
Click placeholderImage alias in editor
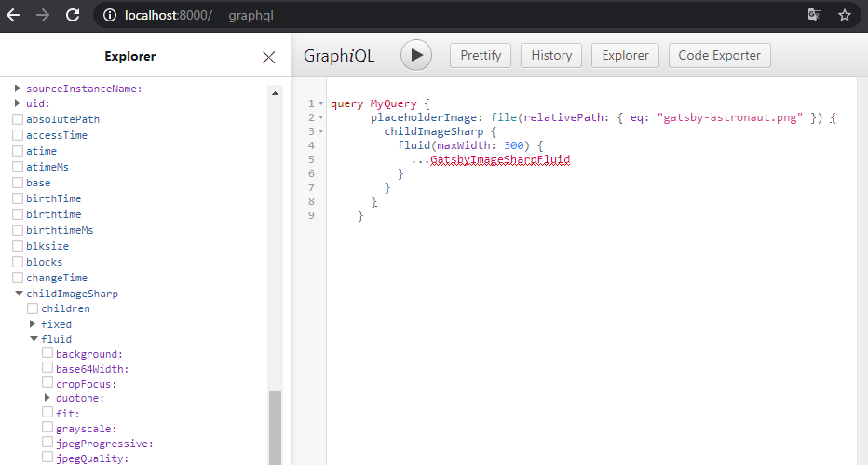click(424, 117)
